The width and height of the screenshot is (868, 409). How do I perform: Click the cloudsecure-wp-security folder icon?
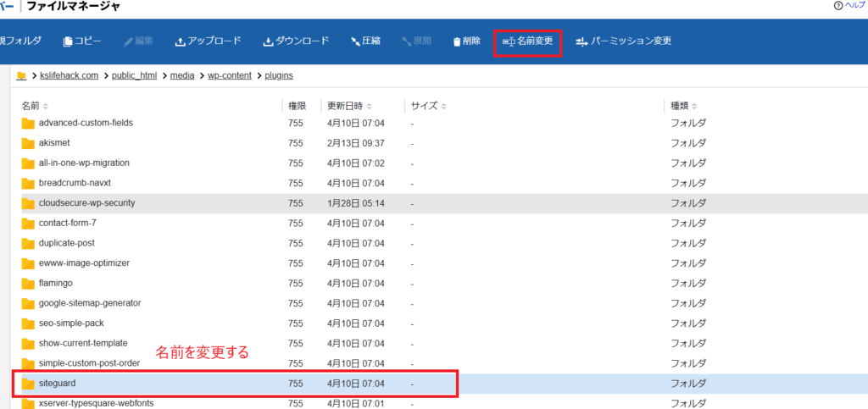click(28, 203)
